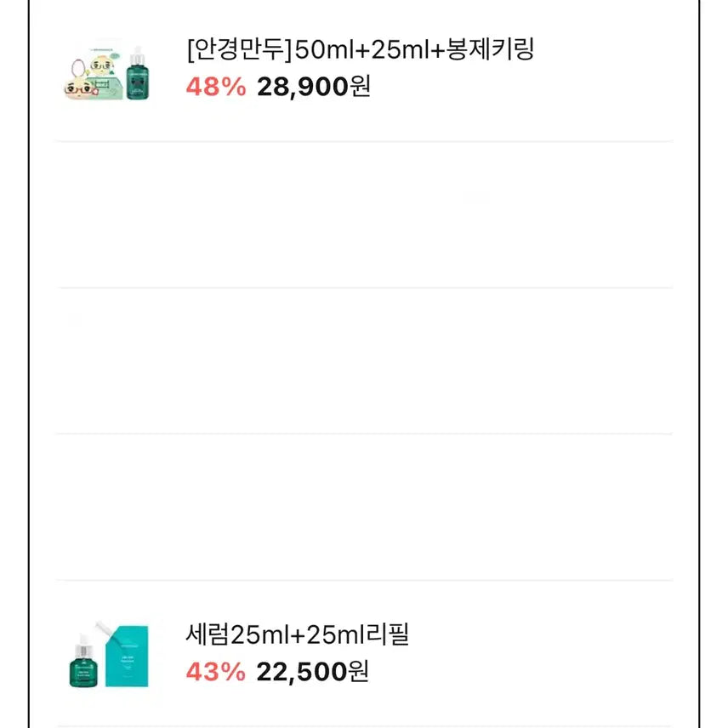The height and width of the screenshot is (728, 728).
Task: Click the first empty row under the 안경만두 item
Action: [364, 214]
